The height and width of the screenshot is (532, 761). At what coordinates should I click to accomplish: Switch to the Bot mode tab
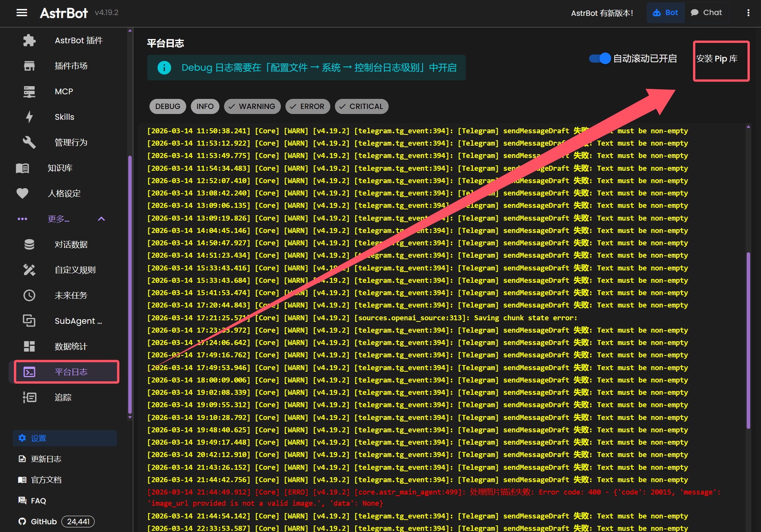tap(666, 13)
